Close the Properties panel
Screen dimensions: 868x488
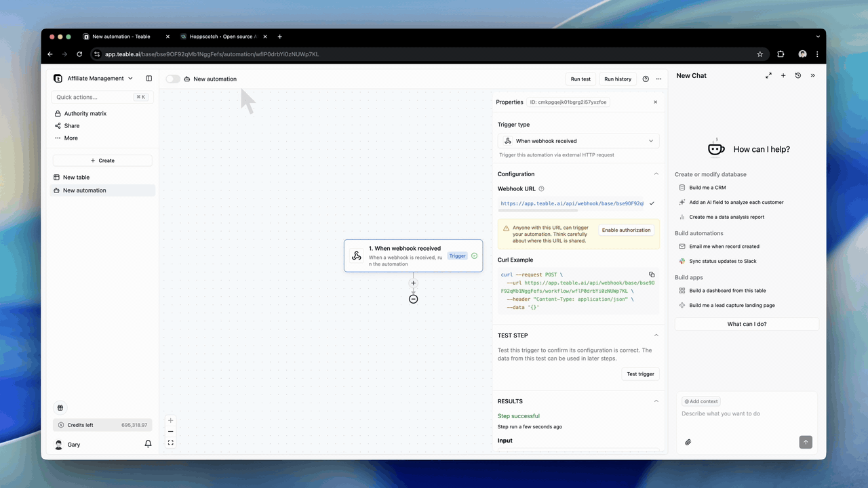[x=655, y=102]
